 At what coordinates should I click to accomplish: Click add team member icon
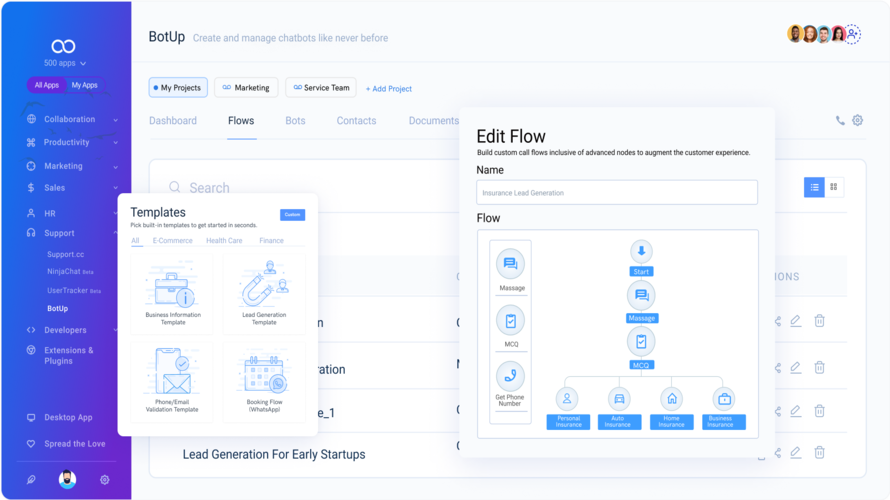pos(853,34)
